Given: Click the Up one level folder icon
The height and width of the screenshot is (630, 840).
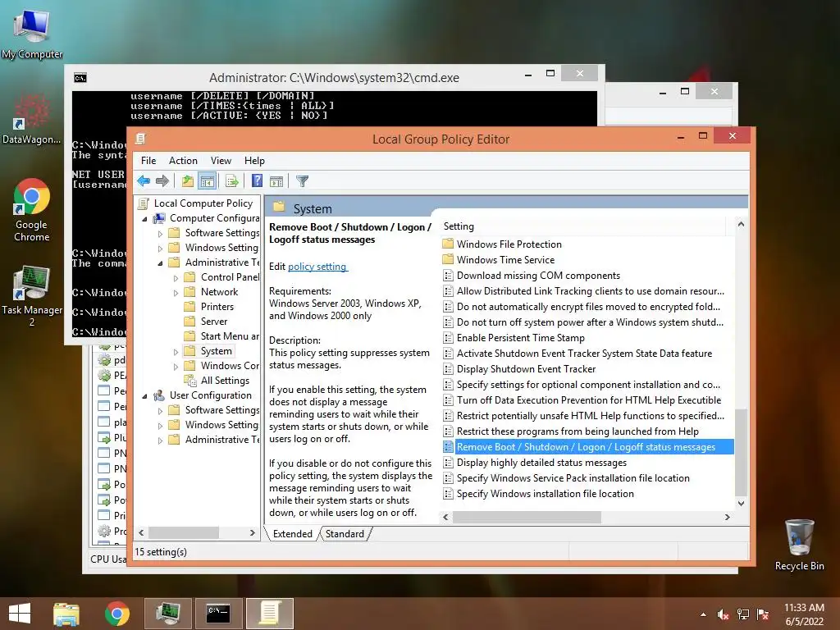Looking at the screenshot, I should 187,181.
